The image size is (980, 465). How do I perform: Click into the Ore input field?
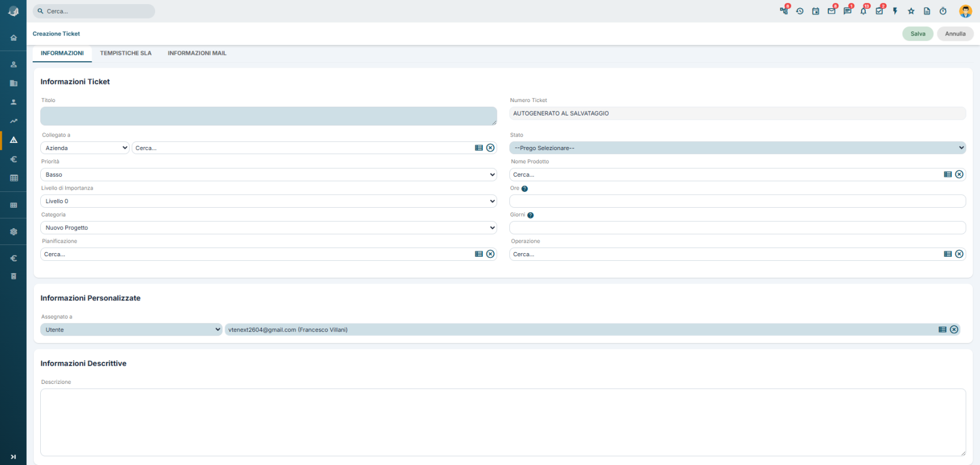point(737,201)
